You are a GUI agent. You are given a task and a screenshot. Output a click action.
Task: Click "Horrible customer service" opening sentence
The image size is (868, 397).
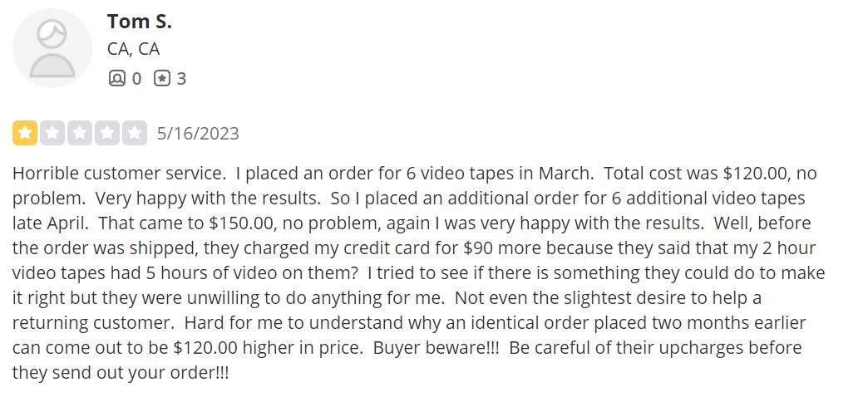(118, 174)
